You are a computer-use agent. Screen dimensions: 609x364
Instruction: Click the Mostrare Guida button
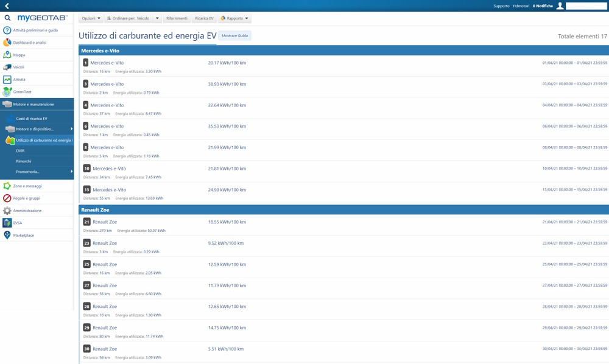234,36
